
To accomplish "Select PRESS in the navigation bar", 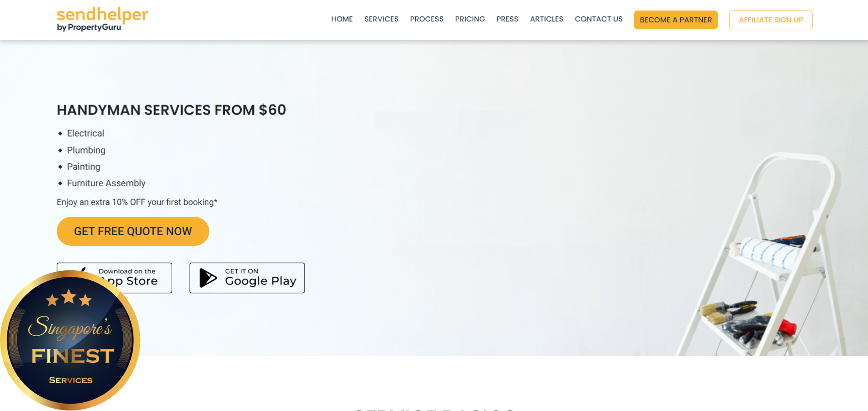I will click(507, 19).
